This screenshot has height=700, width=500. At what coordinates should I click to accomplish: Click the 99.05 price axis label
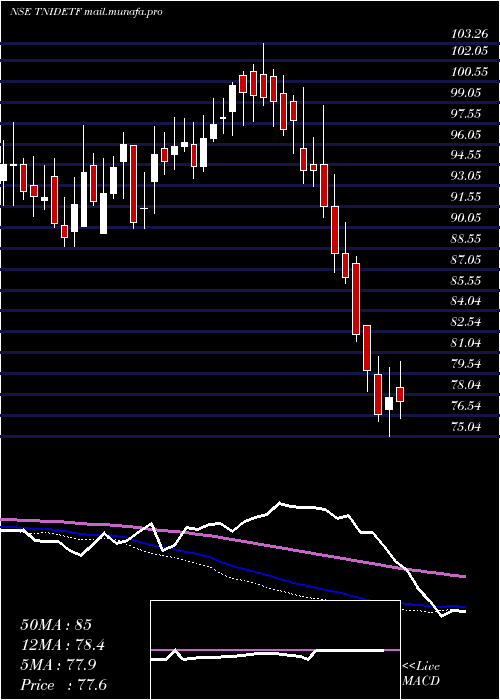pyautogui.click(x=467, y=93)
